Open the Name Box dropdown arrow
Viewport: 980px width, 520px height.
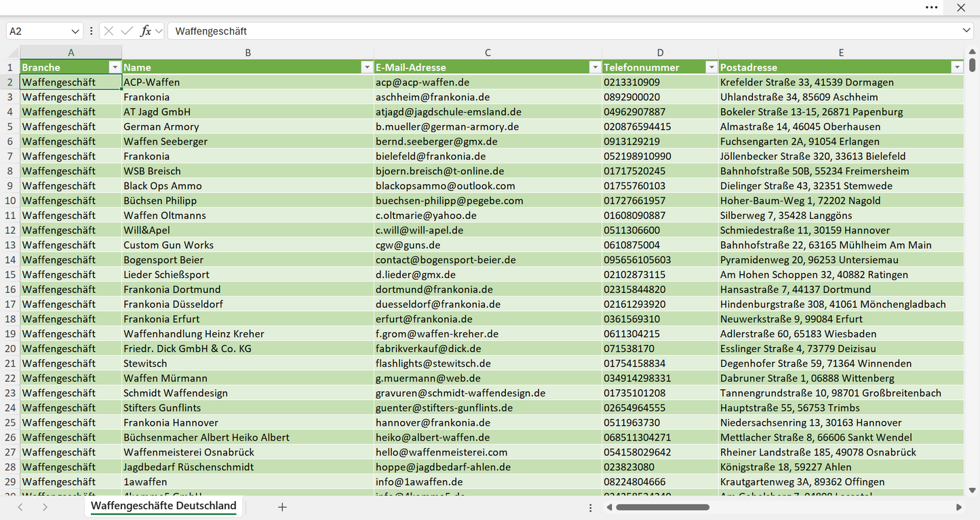click(x=75, y=31)
